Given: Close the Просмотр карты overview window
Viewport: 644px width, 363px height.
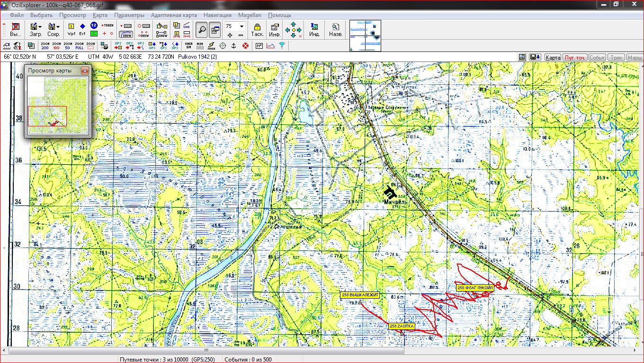Looking at the screenshot, I should pyautogui.click(x=84, y=71).
